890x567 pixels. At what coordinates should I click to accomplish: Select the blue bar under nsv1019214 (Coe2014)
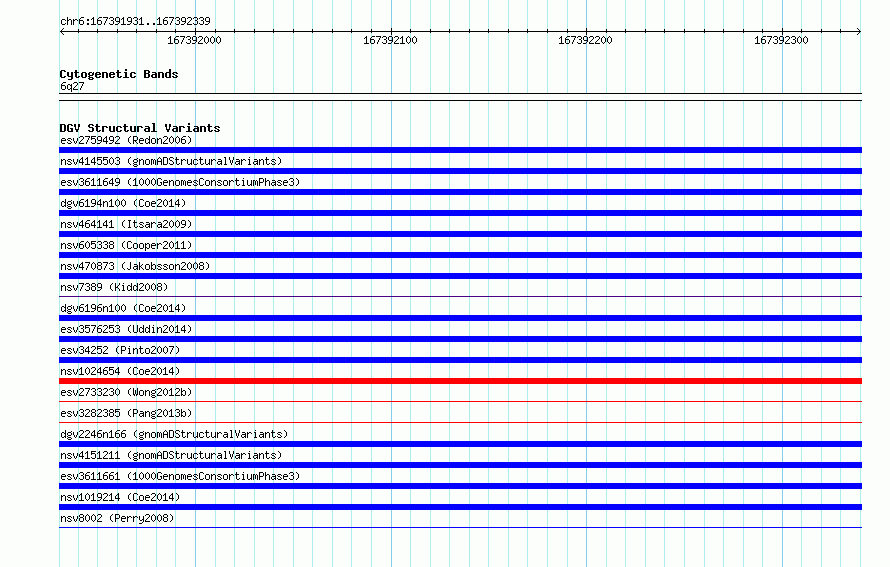point(460,507)
